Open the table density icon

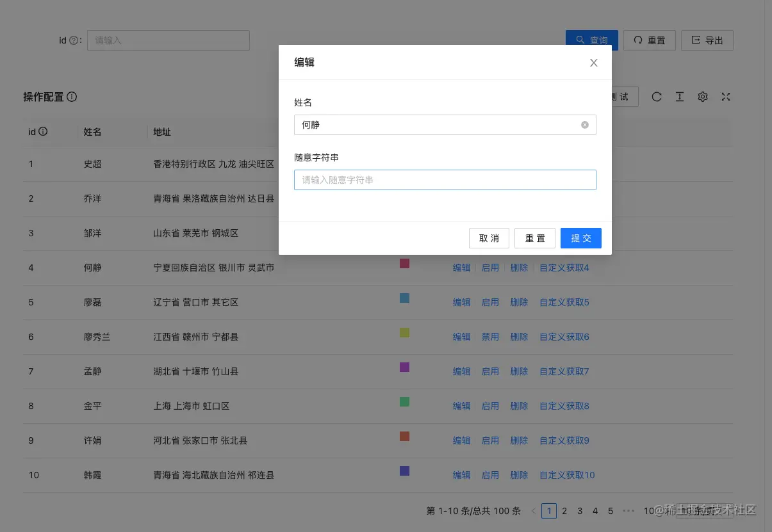coord(680,97)
